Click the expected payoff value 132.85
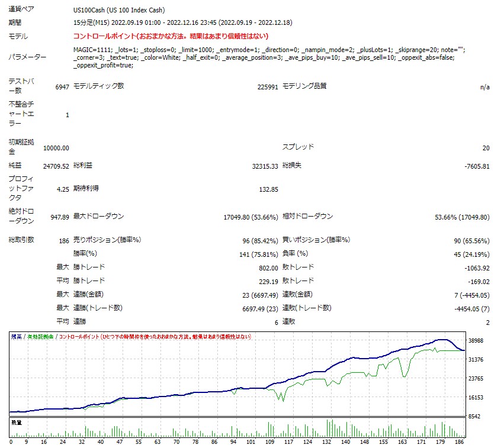 [x=268, y=189]
